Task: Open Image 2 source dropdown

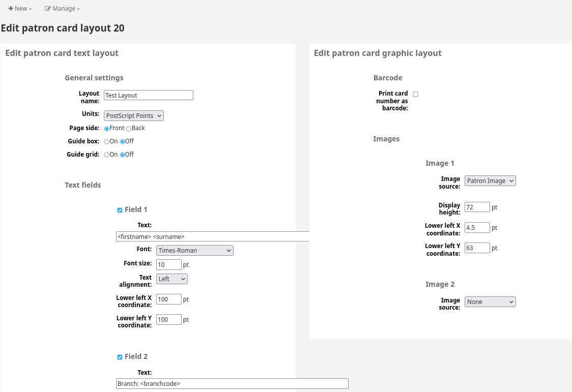Action: 490,302
